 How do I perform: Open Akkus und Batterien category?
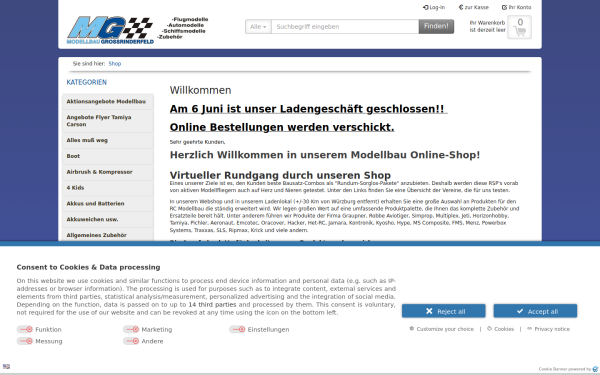click(x=108, y=204)
